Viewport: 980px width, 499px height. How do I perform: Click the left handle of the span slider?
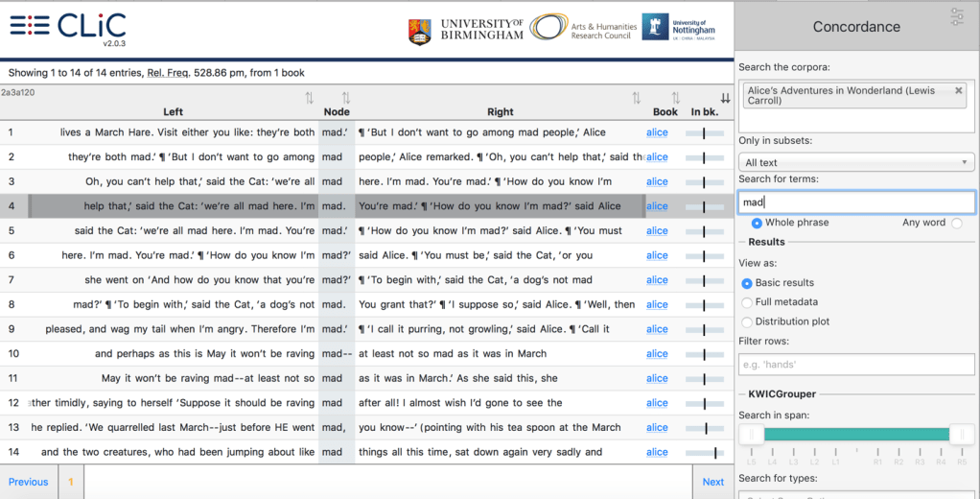click(x=752, y=434)
